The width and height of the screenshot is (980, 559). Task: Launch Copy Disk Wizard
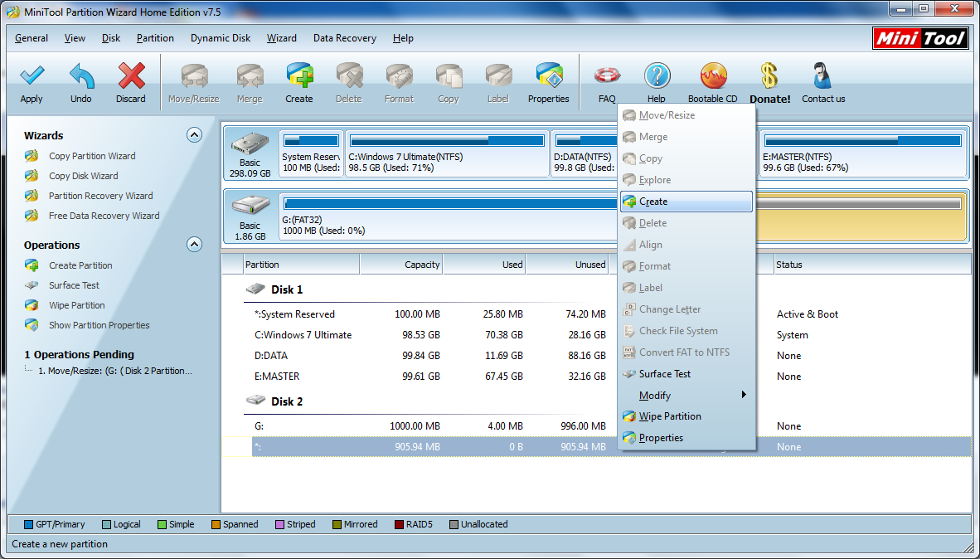(x=83, y=176)
